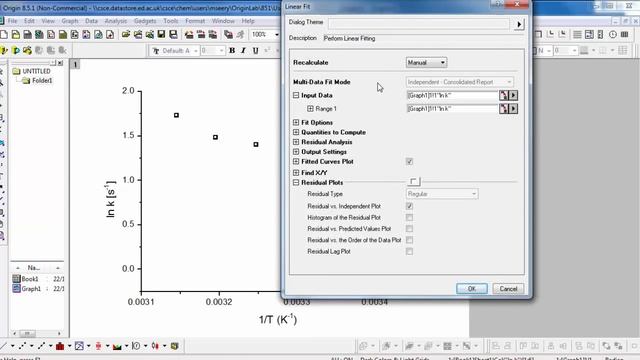This screenshot has height=360, width=640.
Task: Expand the Find X/Y section
Action: [x=296, y=173]
